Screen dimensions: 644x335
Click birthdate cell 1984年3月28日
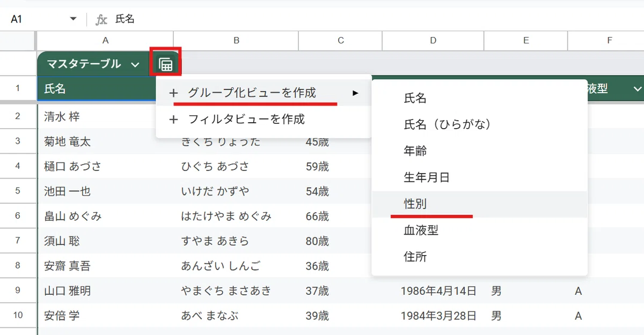(x=433, y=316)
